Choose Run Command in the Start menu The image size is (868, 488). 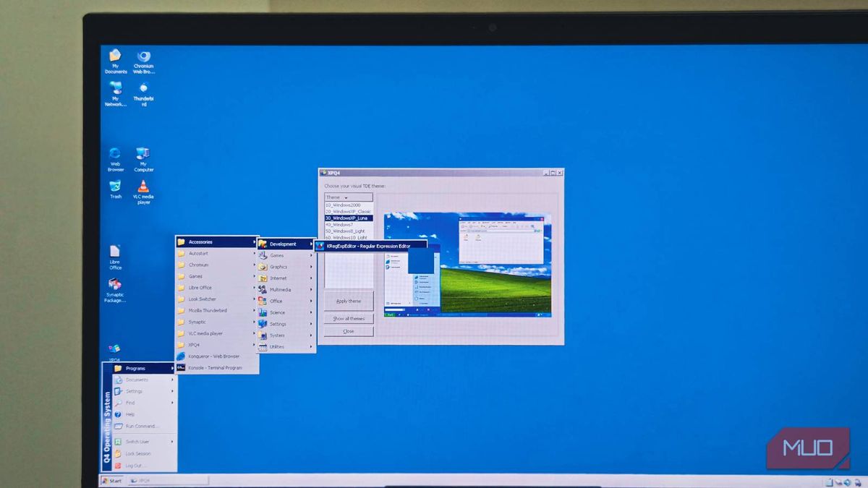coord(143,426)
